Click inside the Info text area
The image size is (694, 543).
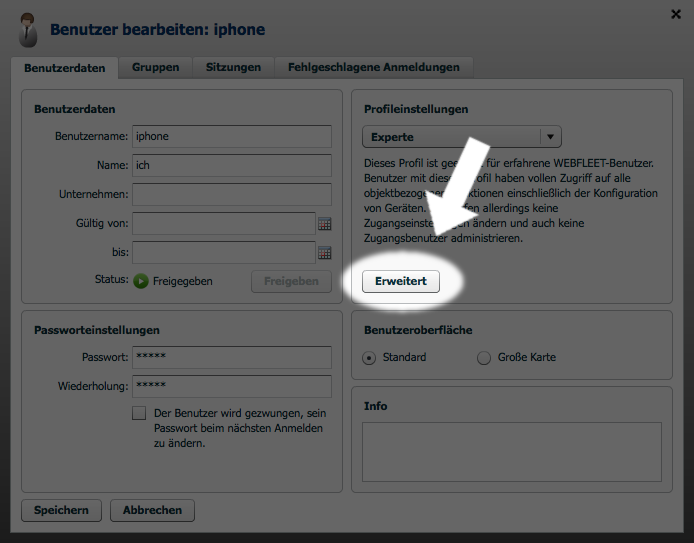(511, 452)
